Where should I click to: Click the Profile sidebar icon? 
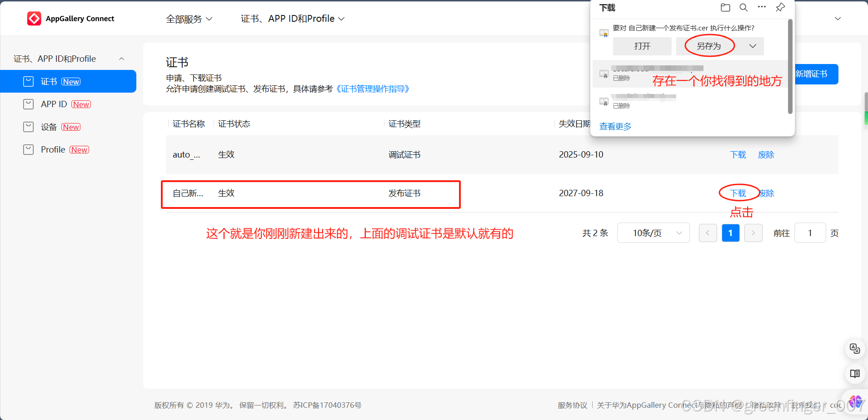point(28,149)
